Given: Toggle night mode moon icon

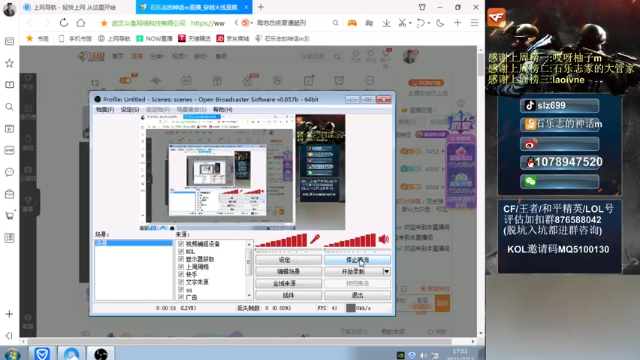Looking at the screenshot, I should [x=440, y=23].
